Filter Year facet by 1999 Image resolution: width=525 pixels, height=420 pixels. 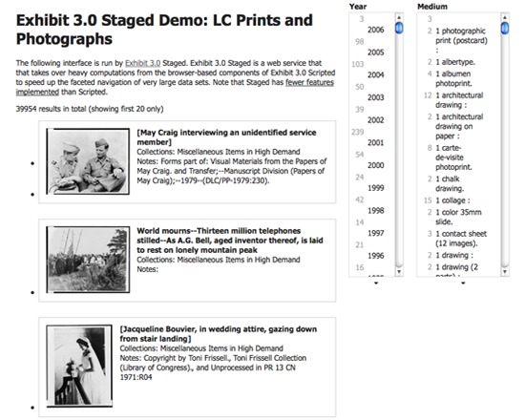[x=376, y=188]
